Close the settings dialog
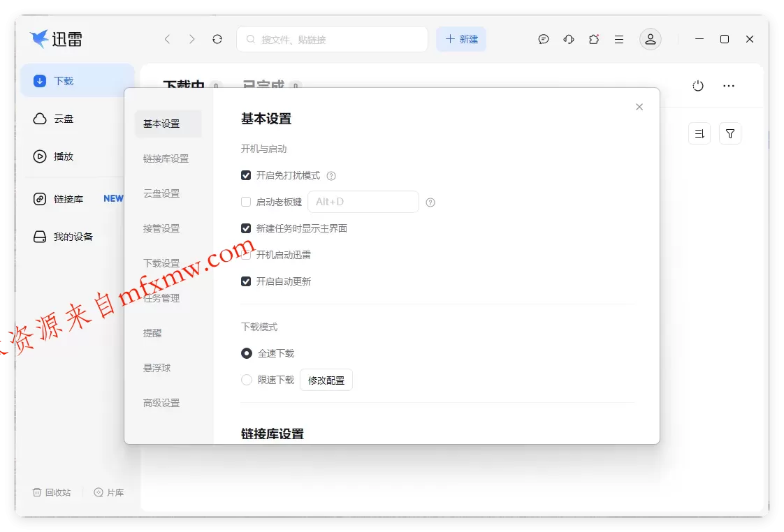The image size is (784, 532). (639, 107)
